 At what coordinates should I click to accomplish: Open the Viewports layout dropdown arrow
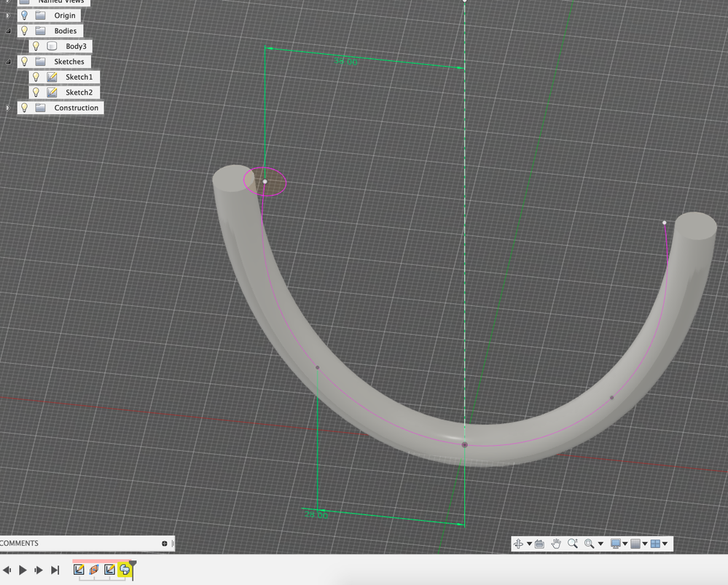click(665, 543)
